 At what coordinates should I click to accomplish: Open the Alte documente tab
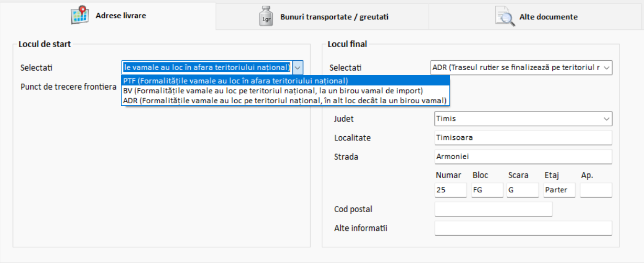coord(536,17)
